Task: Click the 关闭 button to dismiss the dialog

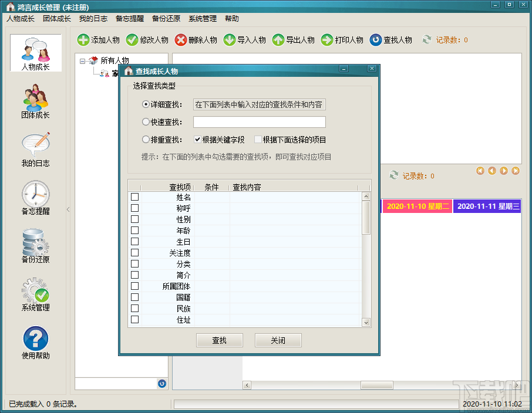Action: coord(278,340)
